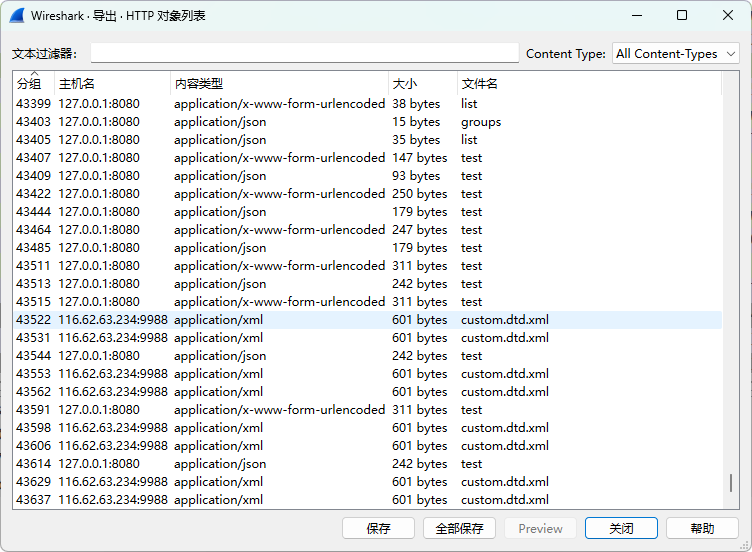Viewport: 752px width, 552px height.
Task: Select packet 43399 row
Action: tap(367, 104)
